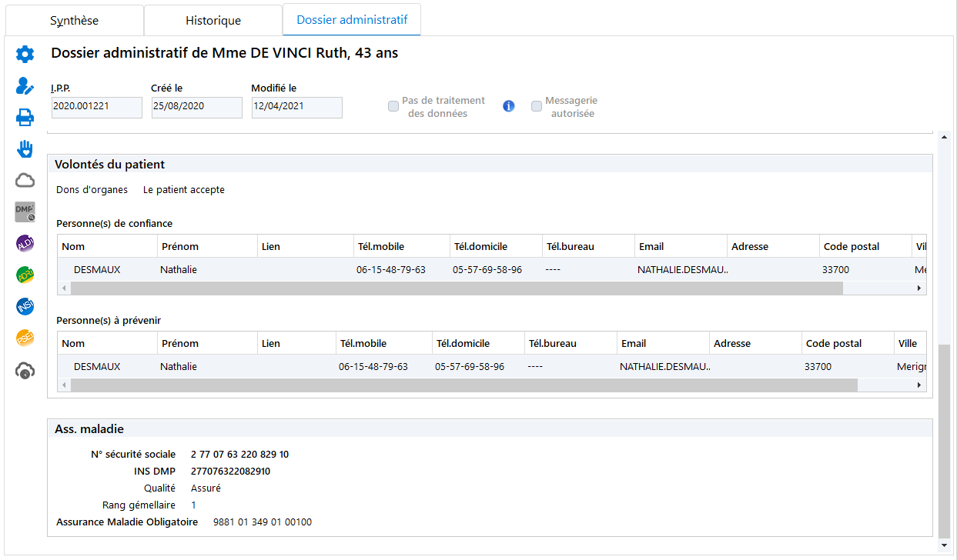The image size is (957, 560).
Task: Open the DMP search icon
Action: pos(25,212)
